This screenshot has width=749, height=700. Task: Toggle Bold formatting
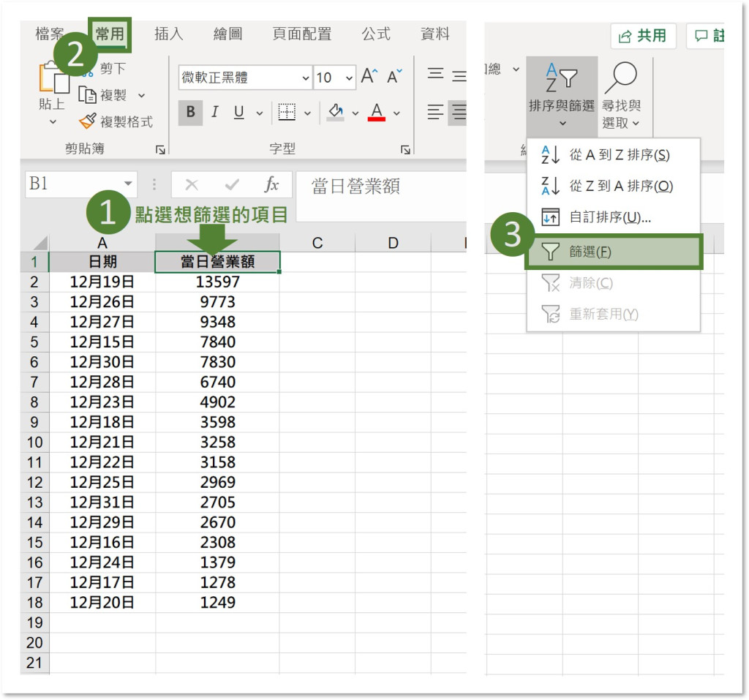191,113
